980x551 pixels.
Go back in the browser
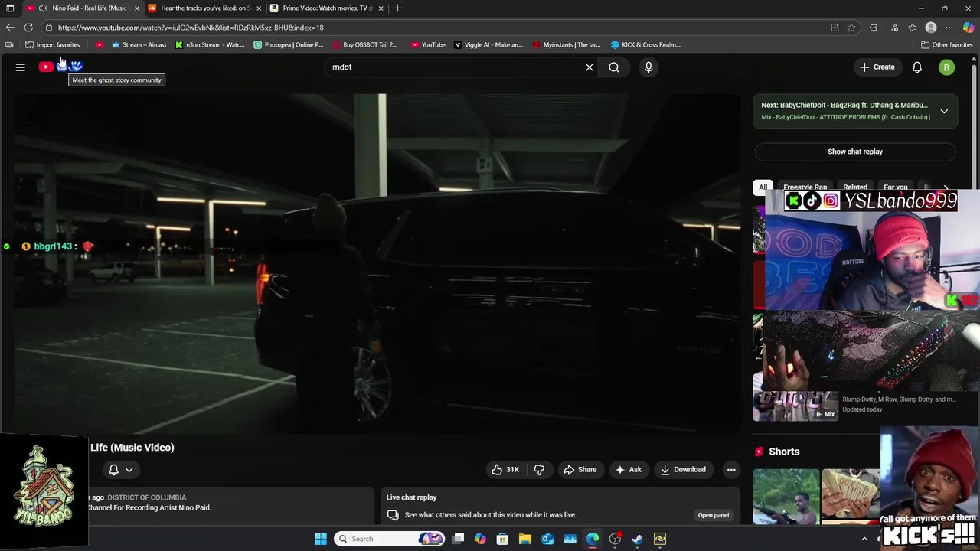[x=10, y=28]
